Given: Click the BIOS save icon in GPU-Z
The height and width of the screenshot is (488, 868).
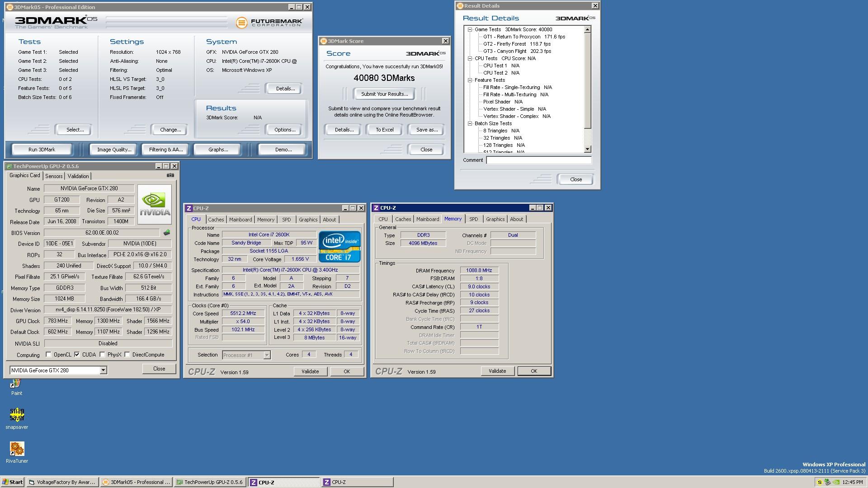Looking at the screenshot, I should point(167,233).
